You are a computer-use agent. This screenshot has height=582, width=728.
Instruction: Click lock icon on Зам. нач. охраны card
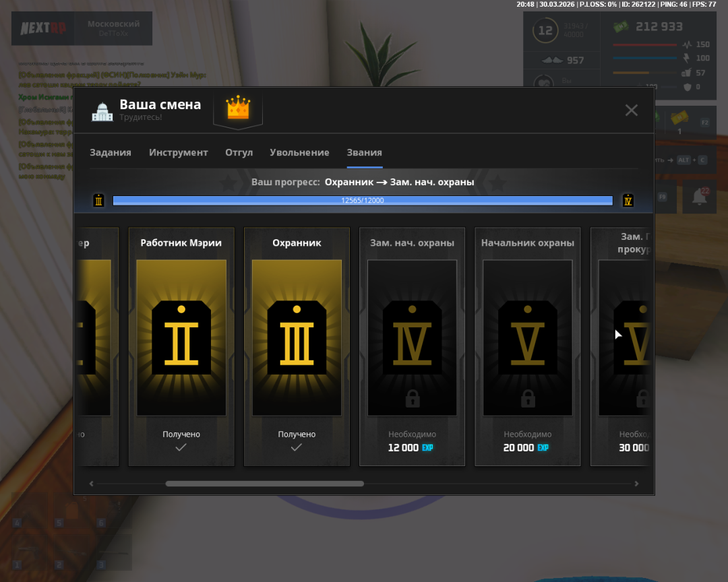[x=413, y=398]
